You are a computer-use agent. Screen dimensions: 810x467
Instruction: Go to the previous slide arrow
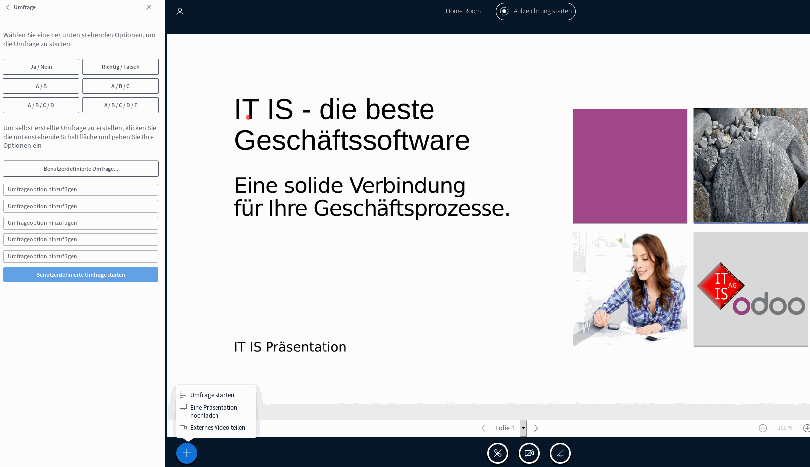pyautogui.click(x=483, y=428)
